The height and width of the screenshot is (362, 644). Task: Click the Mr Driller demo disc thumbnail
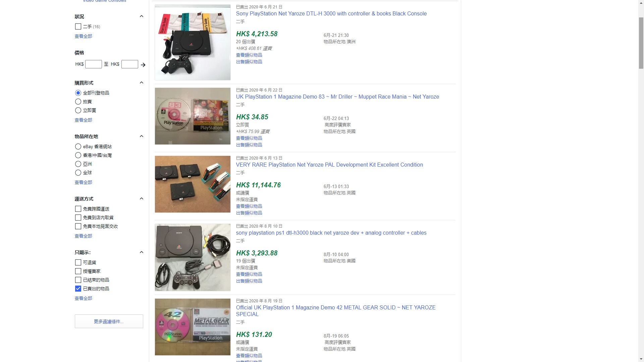tap(193, 116)
